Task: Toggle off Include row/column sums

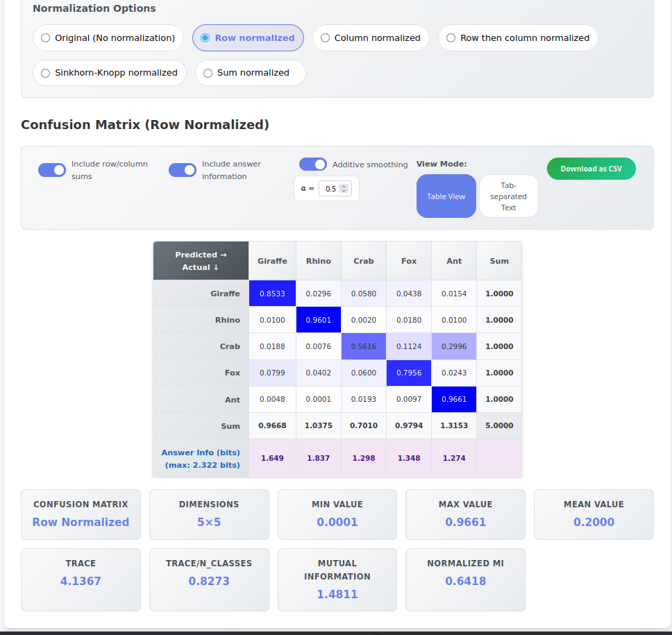Action: click(x=51, y=169)
